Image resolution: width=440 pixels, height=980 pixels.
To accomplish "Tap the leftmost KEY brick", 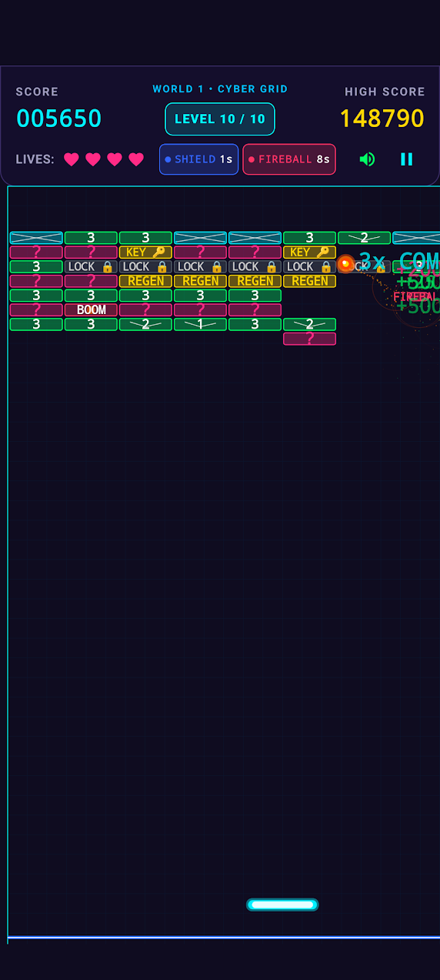I will click(x=145, y=252).
